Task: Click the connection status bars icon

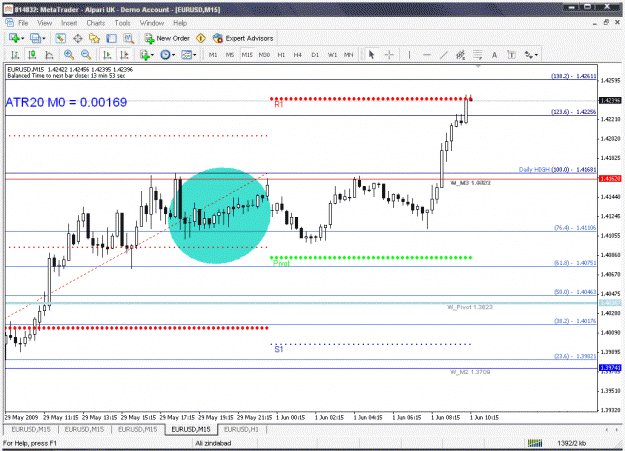Action: point(535,443)
